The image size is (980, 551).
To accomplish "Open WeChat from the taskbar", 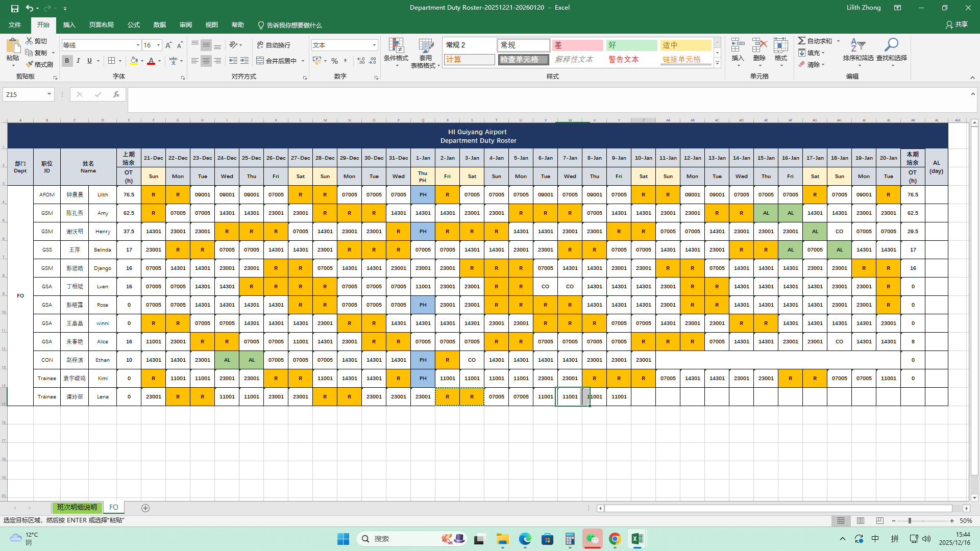I will point(592,539).
